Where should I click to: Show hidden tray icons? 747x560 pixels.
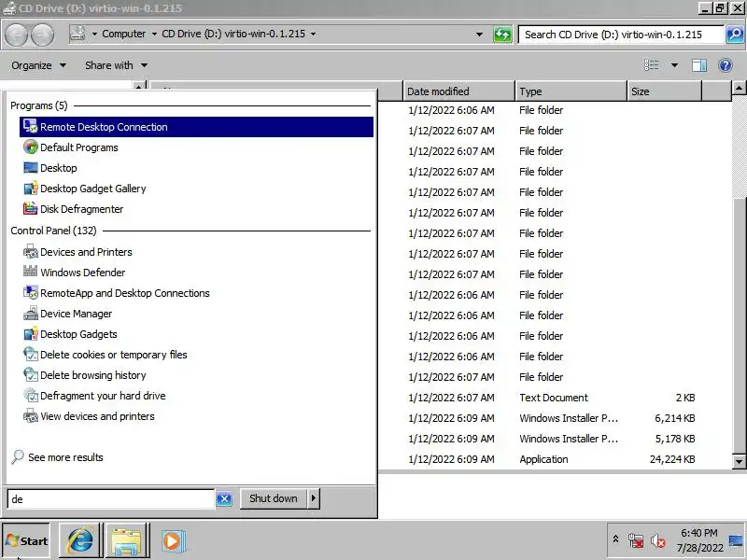click(x=615, y=539)
